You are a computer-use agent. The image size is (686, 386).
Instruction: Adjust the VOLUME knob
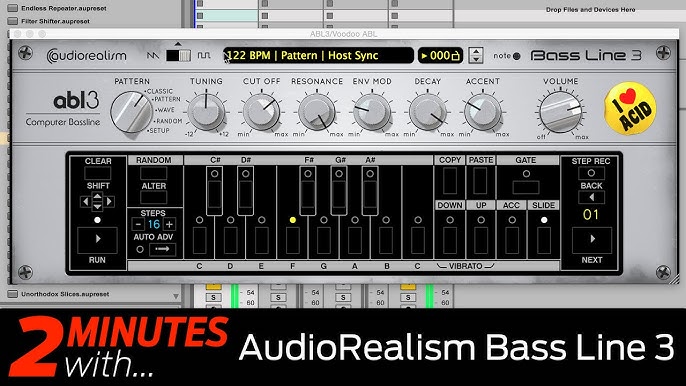coord(561,112)
